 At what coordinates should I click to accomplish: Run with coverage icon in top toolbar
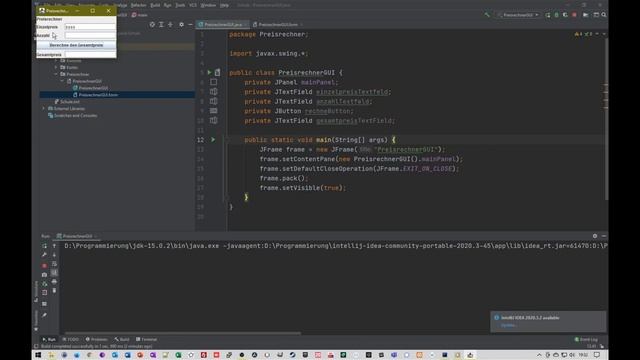click(x=565, y=15)
